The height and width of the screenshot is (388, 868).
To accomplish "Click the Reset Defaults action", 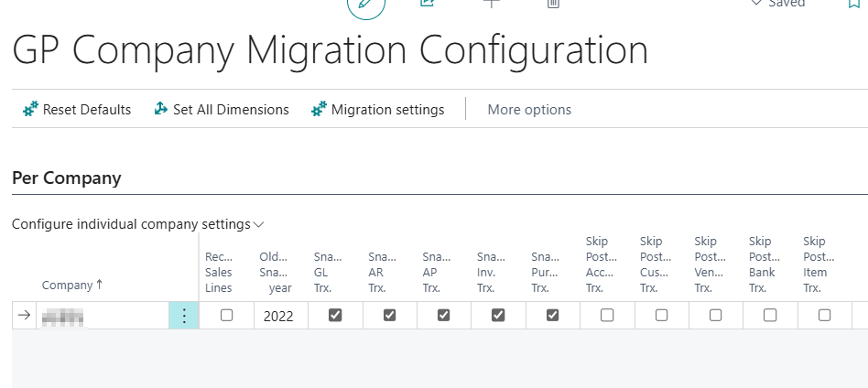I will point(77,110).
